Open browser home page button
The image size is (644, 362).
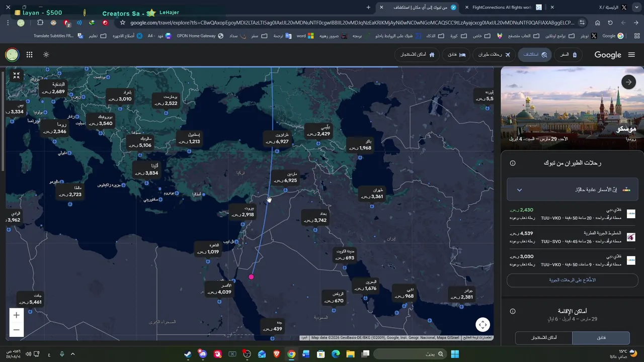click(597, 23)
